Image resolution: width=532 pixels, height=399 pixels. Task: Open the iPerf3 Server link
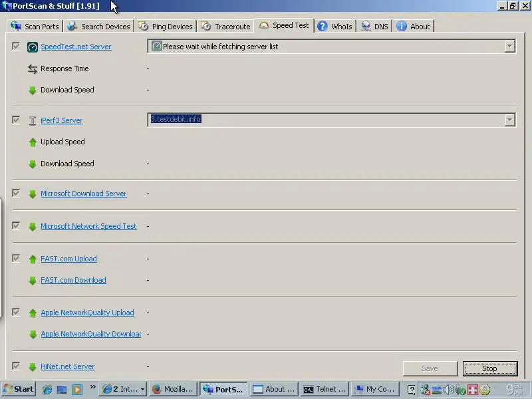click(62, 120)
